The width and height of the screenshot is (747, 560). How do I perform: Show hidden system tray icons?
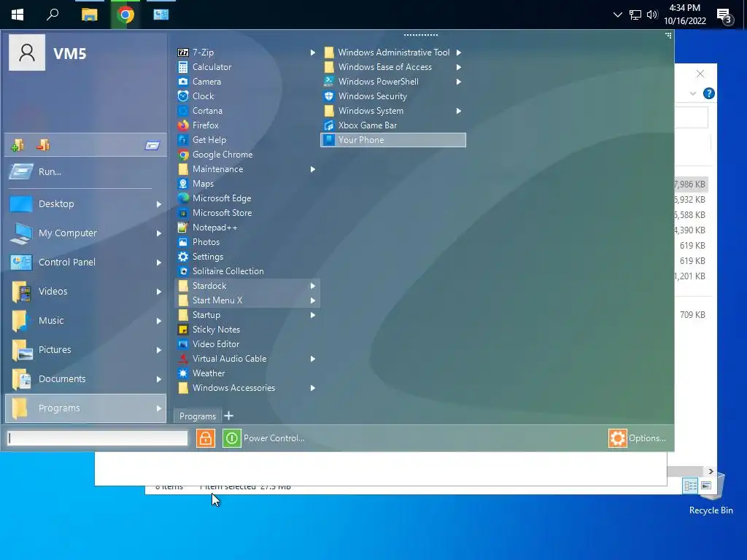click(x=617, y=15)
